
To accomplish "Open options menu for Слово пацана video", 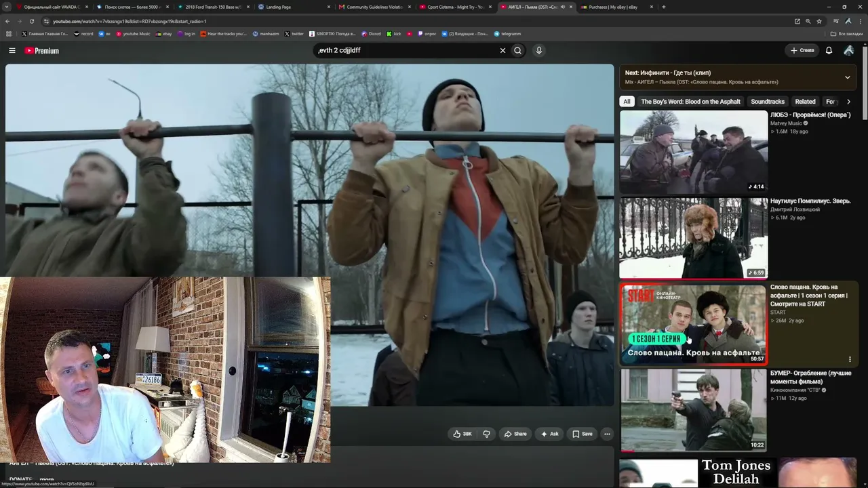I will tap(850, 359).
